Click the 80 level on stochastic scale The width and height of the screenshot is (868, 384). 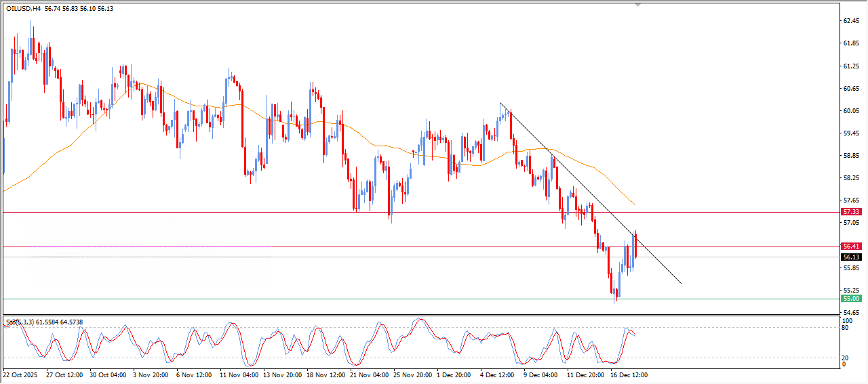(845, 328)
